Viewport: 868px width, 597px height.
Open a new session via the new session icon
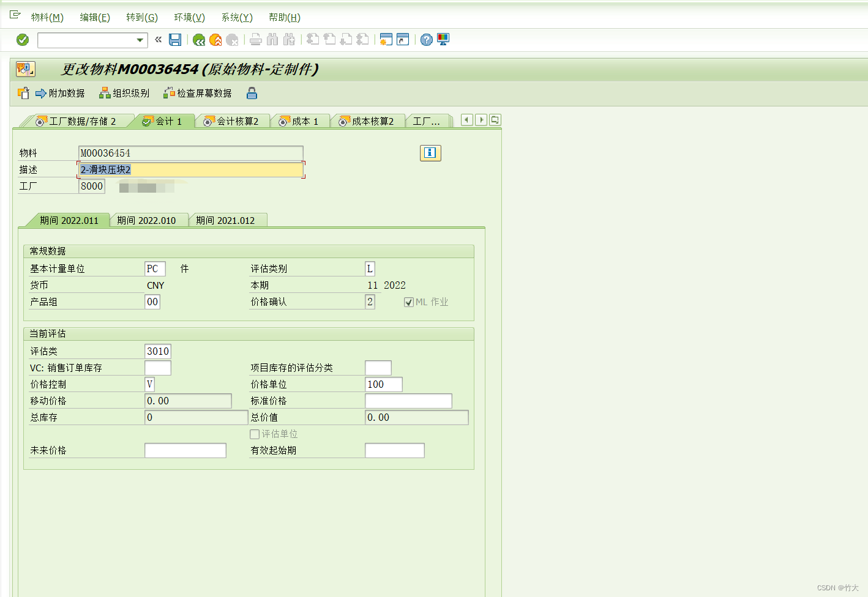pos(386,40)
